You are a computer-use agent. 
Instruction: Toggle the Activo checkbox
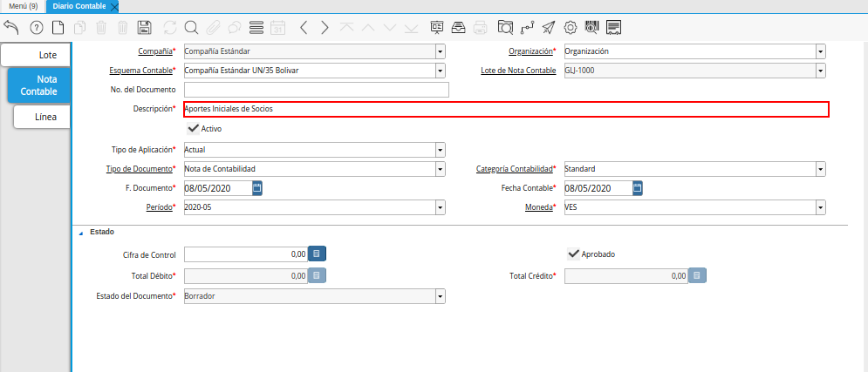(193, 128)
